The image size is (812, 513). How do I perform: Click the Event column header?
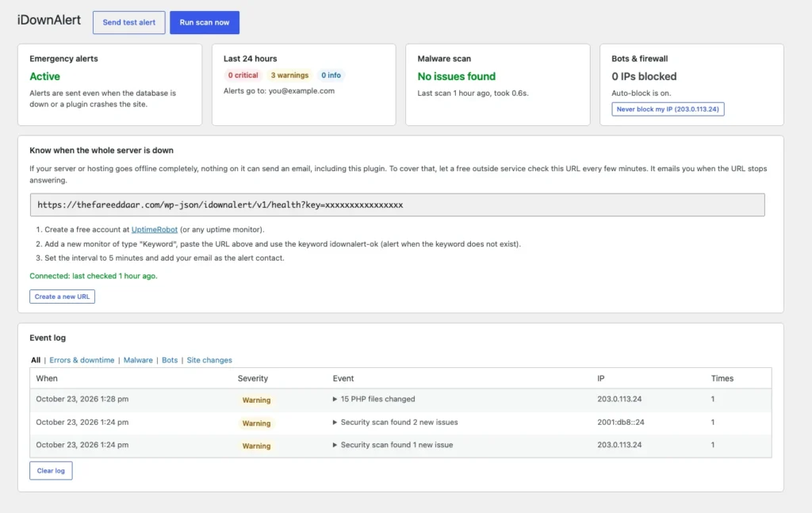[343, 378]
